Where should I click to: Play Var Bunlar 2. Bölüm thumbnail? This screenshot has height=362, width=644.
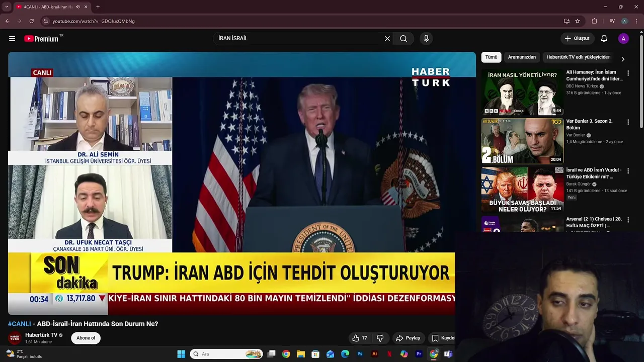pos(522,141)
